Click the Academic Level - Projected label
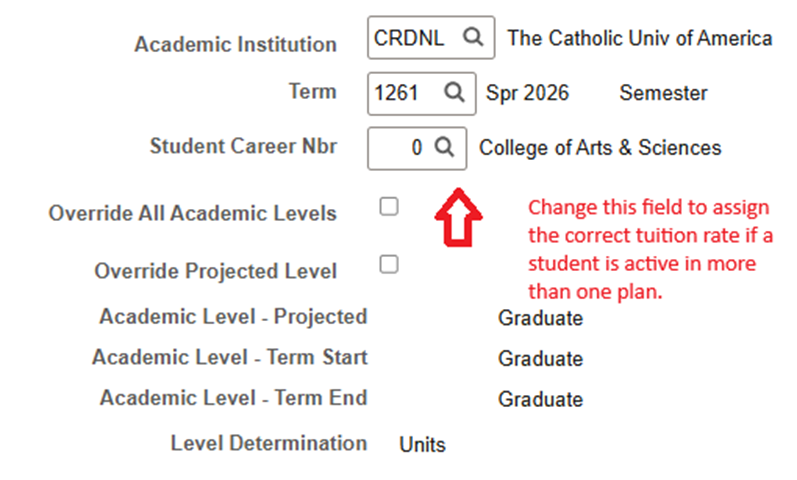 pyautogui.click(x=233, y=317)
